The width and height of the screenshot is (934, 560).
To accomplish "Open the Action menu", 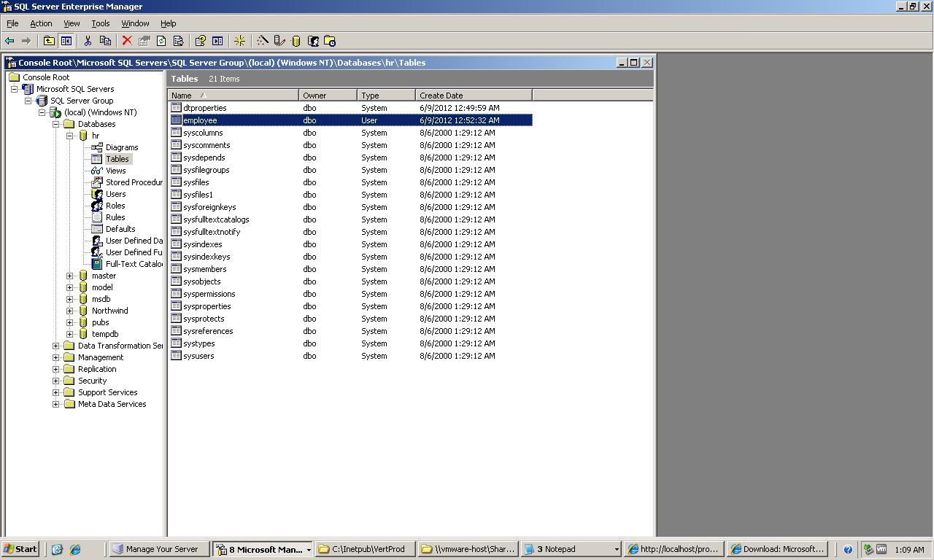I will click(41, 23).
